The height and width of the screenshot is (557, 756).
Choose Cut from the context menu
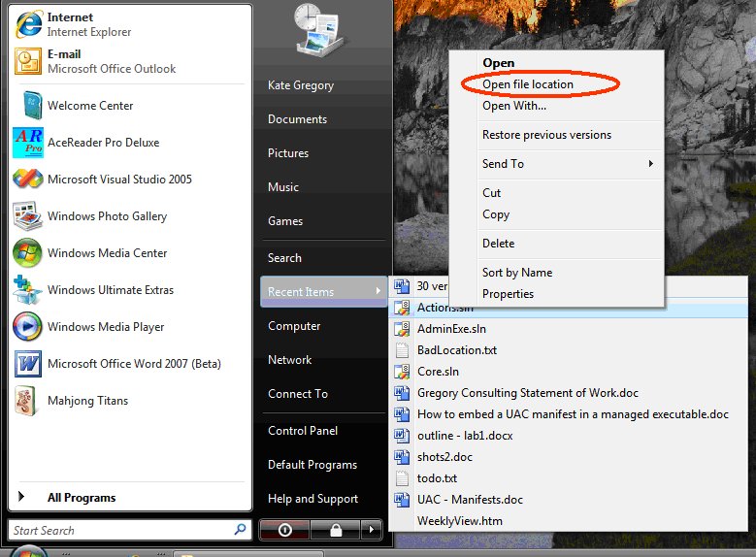(491, 193)
